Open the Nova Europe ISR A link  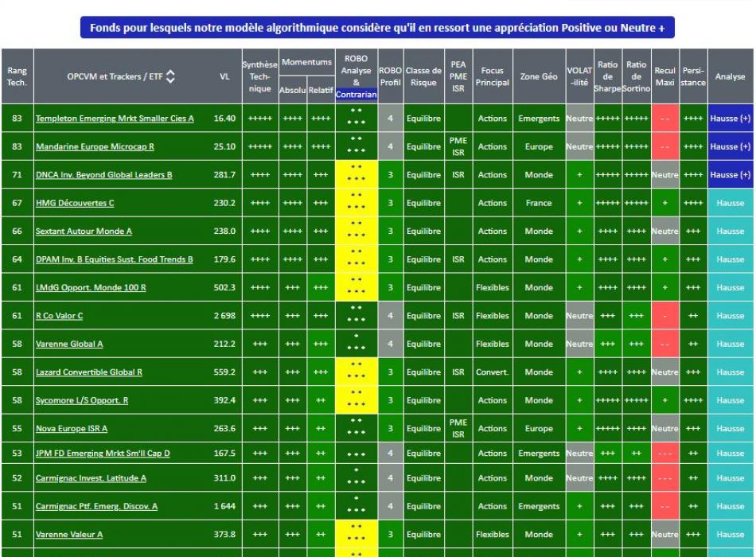tap(72, 429)
